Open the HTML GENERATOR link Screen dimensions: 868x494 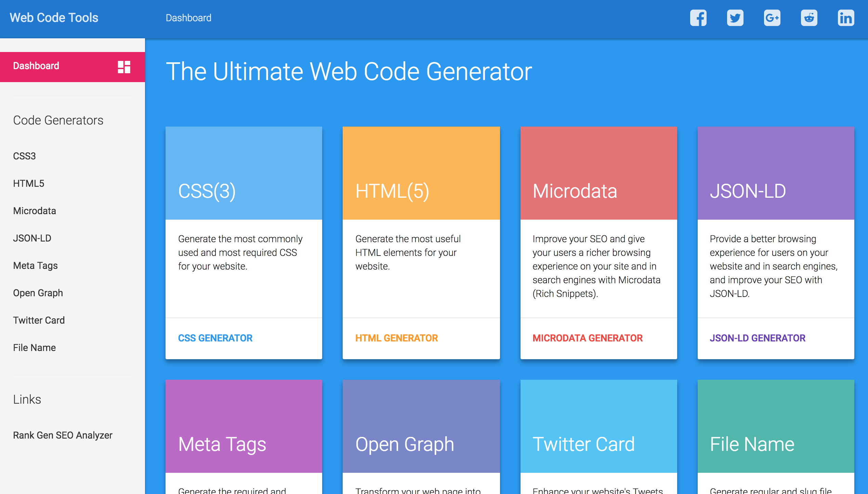tap(396, 338)
